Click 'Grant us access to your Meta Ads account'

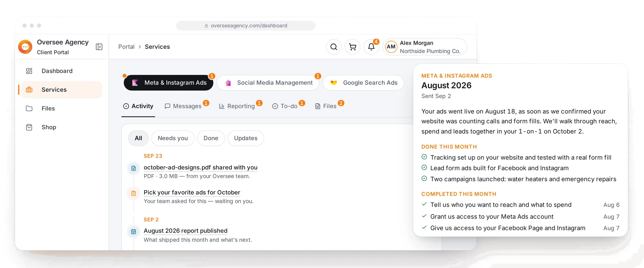(492, 217)
